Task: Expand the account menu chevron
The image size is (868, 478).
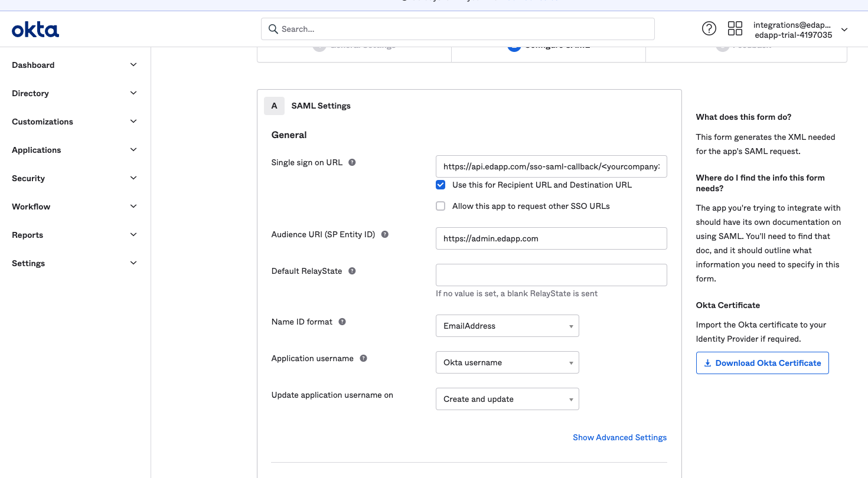Action: pos(844,30)
